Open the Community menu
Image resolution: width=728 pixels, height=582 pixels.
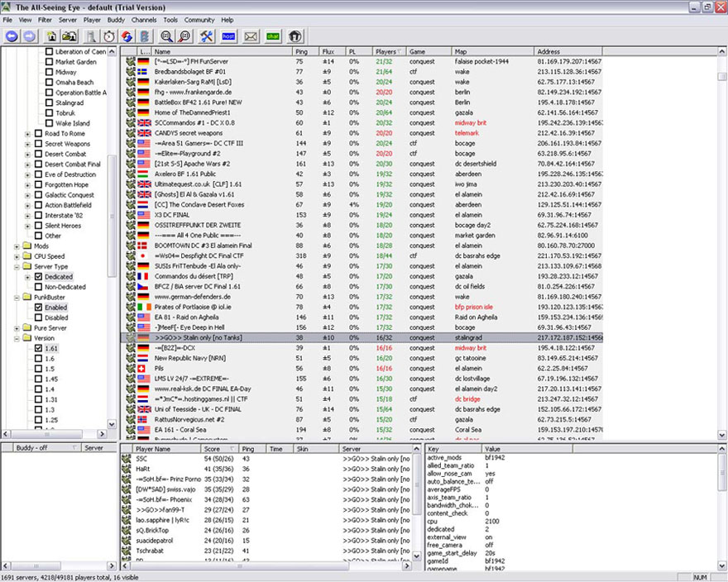tap(199, 19)
